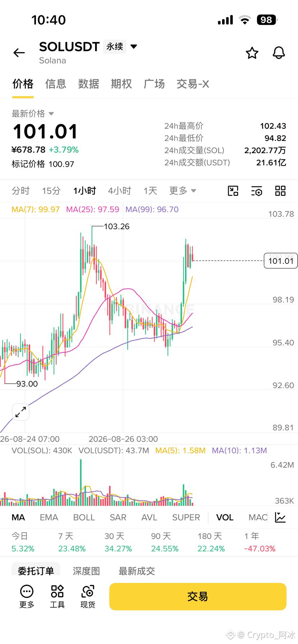Expand chart to fullscreen arrows icon

click(x=21, y=412)
